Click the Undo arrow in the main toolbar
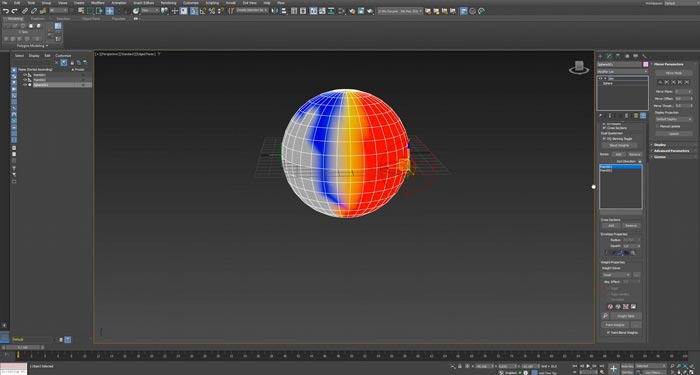The width and height of the screenshot is (700, 375). coord(6,11)
